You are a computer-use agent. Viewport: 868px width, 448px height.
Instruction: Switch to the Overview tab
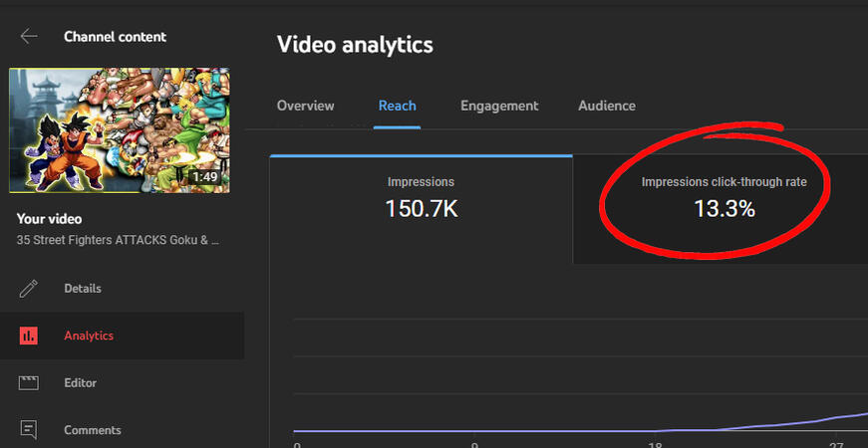tap(306, 106)
